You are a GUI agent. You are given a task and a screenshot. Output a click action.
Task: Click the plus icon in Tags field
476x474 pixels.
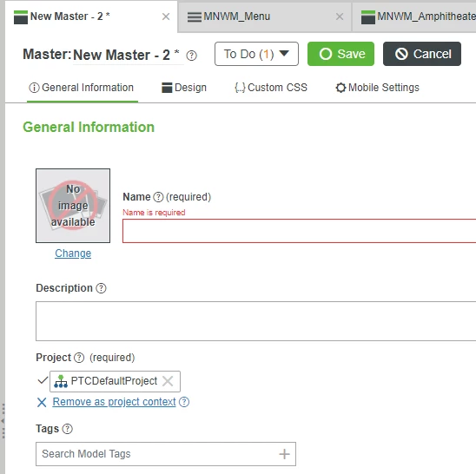pyautogui.click(x=284, y=454)
